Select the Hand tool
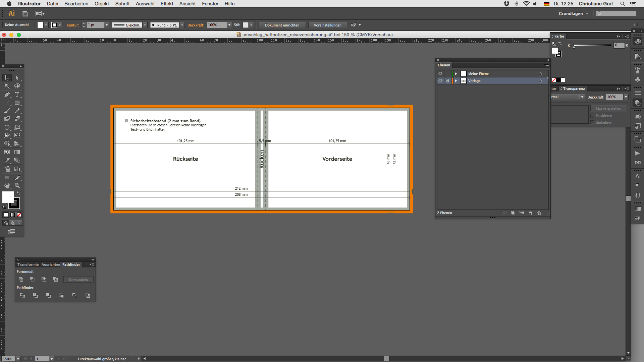644x362 pixels. pyautogui.click(x=7, y=186)
